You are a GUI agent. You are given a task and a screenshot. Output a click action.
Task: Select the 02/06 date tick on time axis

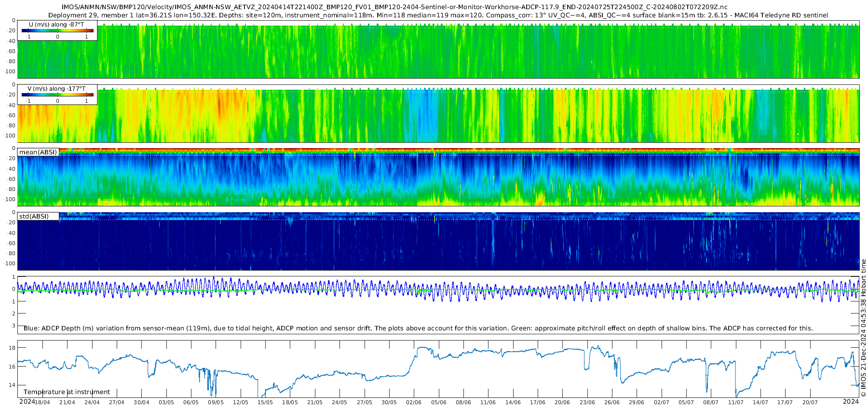point(414,402)
